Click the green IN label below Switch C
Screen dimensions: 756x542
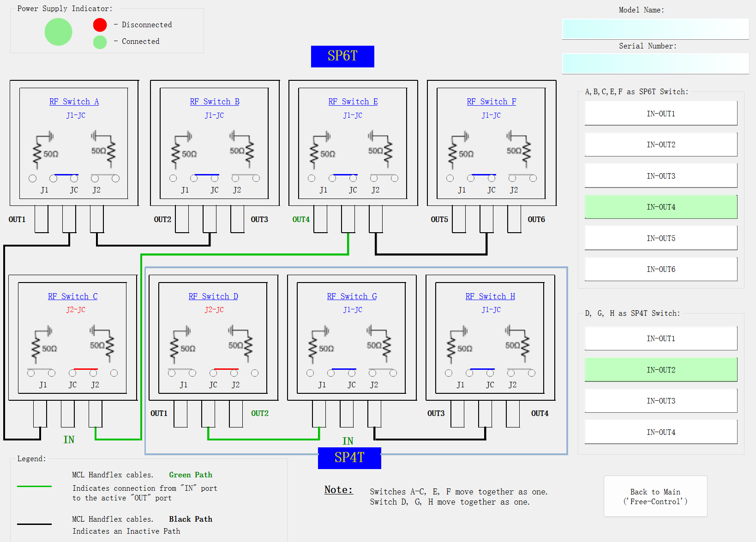[69, 440]
